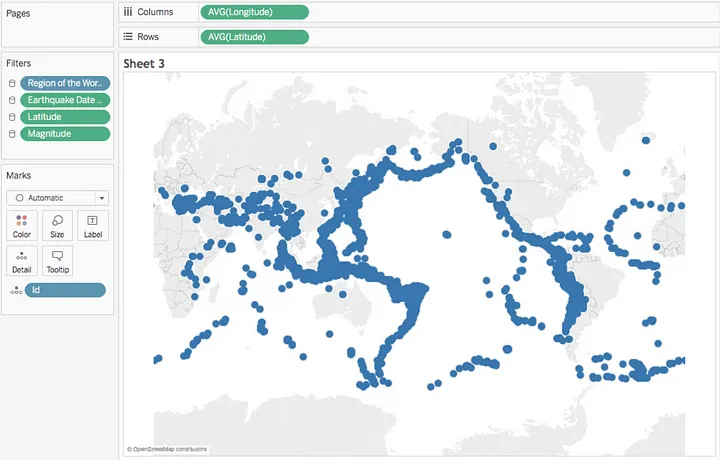Open the Automatic mark type dropdown
This screenshot has width=720, height=460.
tap(57, 198)
